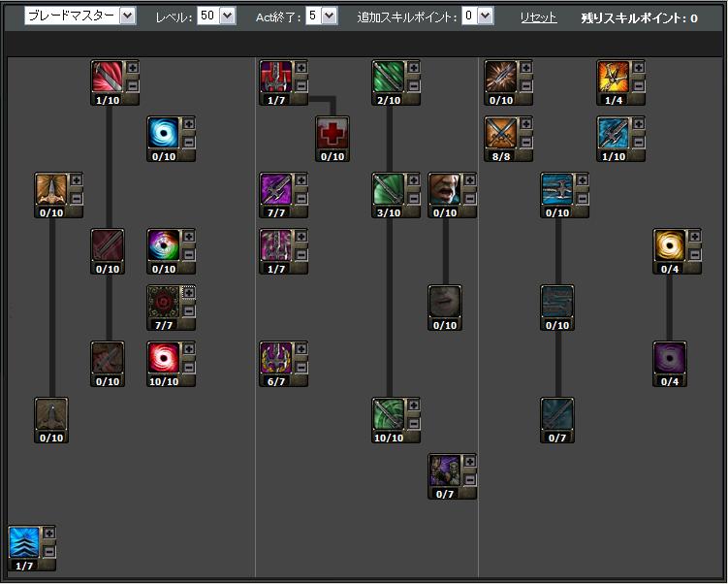Add a point to shouting face skill
Viewport: 728px width, 584px height.
tap(469, 180)
